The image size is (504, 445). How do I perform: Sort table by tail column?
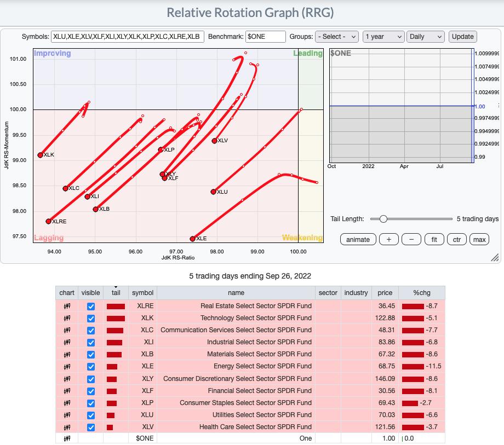(116, 292)
